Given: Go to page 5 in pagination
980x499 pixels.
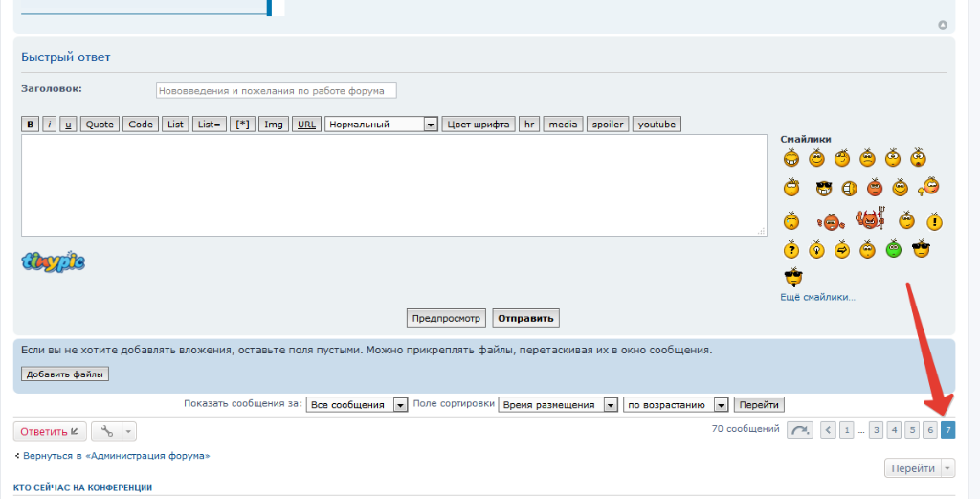Looking at the screenshot, I should pyautogui.click(x=912, y=430).
